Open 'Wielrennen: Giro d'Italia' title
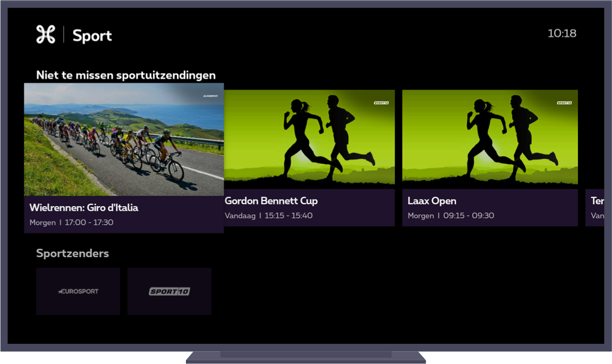This screenshot has width=612, height=364. point(84,208)
